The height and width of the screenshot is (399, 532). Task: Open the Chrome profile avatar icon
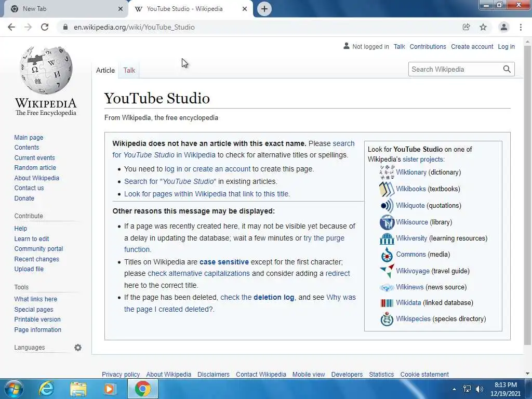coord(504,27)
